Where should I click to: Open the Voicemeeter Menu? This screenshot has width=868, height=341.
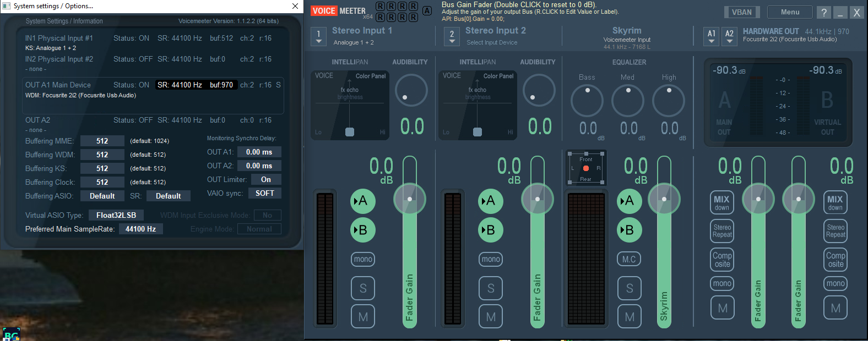tap(790, 12)
